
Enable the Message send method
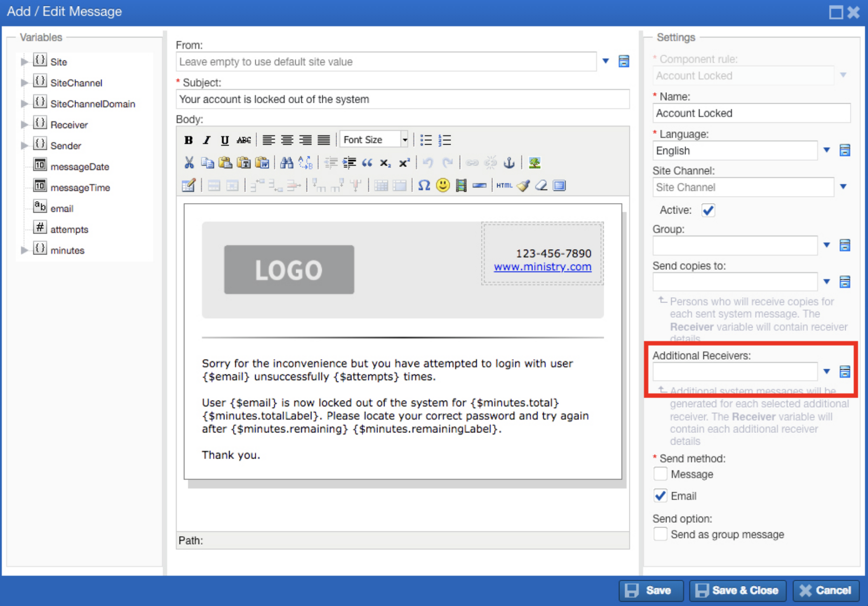click(660, 474)
